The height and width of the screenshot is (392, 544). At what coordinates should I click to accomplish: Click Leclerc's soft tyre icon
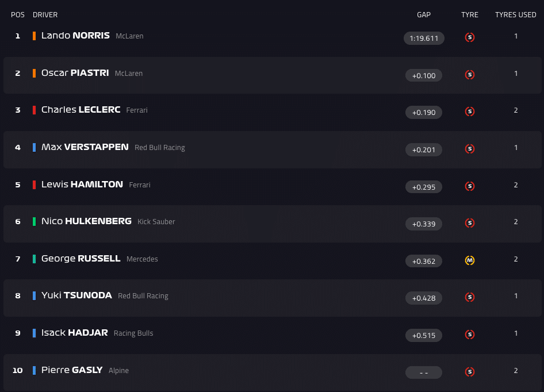click(x=470, y=112)
